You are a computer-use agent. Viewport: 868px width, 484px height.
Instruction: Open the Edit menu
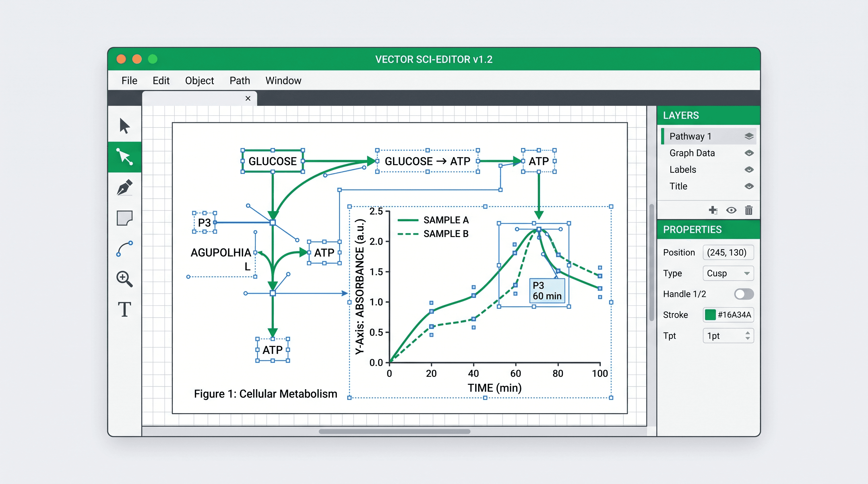(161, 81)
